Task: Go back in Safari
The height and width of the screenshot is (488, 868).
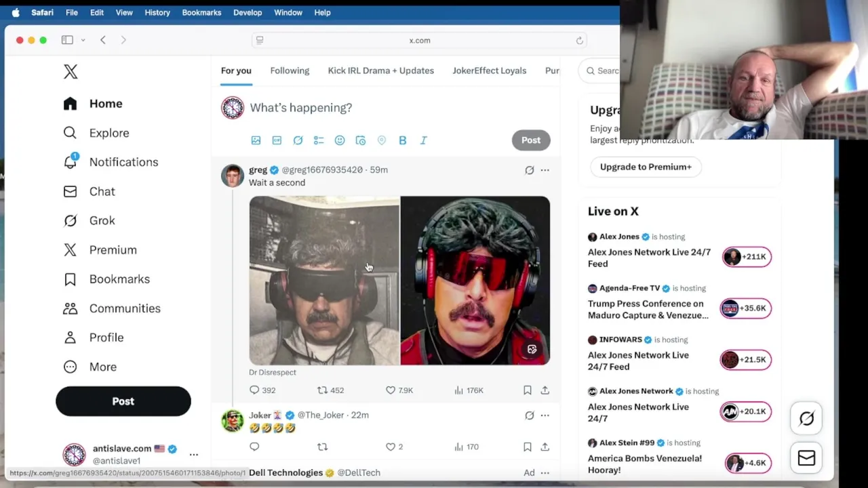Action: (103, 40)
